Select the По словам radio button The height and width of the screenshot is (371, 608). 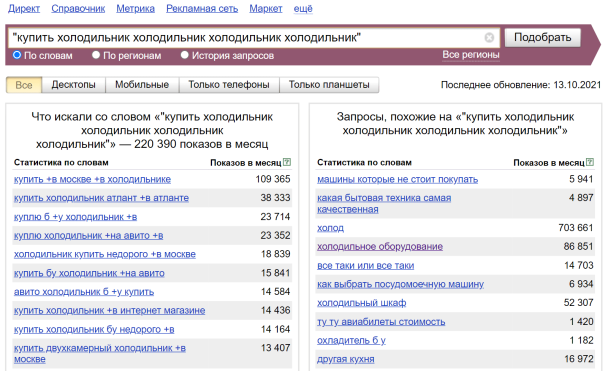coord(17,55)
